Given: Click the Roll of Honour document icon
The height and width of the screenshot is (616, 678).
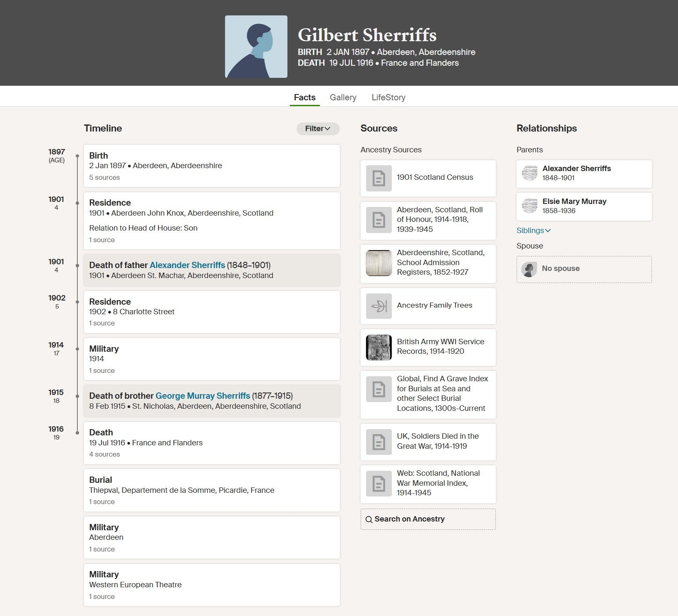Looking at the screenshot, I should (x=379, y=220).
